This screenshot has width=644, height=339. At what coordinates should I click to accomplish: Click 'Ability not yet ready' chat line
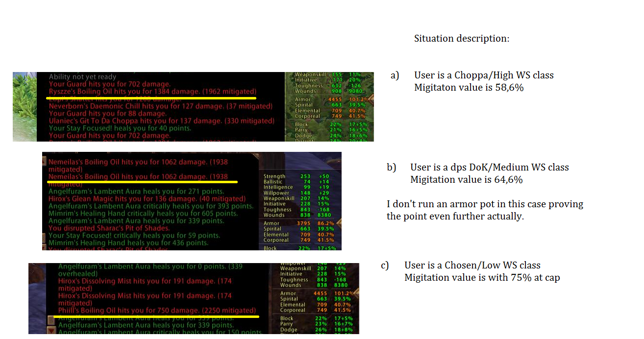[x=82, y=77]
